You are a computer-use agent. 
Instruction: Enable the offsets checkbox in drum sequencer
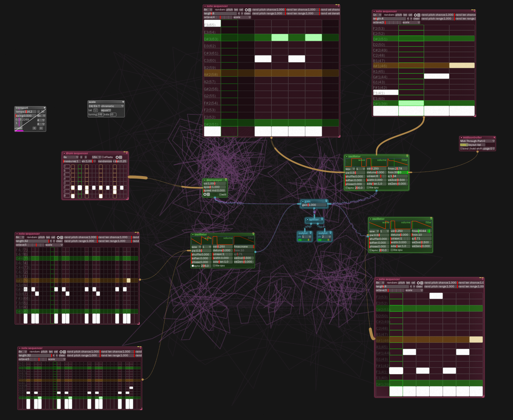pos(103,157)
